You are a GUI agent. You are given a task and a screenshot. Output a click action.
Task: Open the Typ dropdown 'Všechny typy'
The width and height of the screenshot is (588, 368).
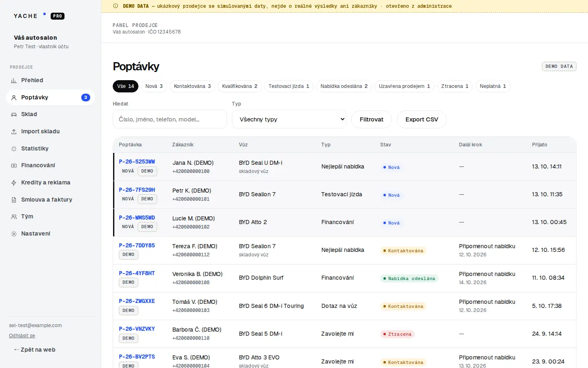289,119
